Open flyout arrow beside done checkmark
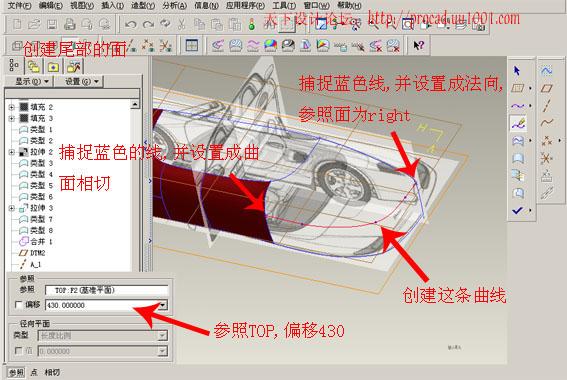567x380 pixels. [530, 210]
